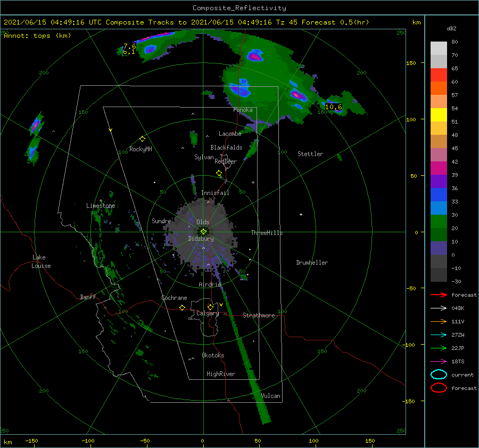Click the yellow diamond marker near RockyMH
This screenshot has height=448, width=479.
142,139
